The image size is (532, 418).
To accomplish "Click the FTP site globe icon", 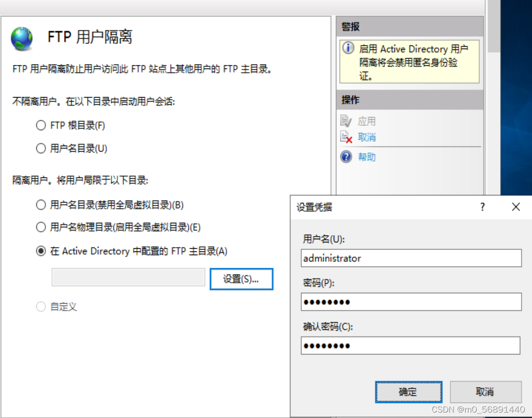I will coord(21,38).
